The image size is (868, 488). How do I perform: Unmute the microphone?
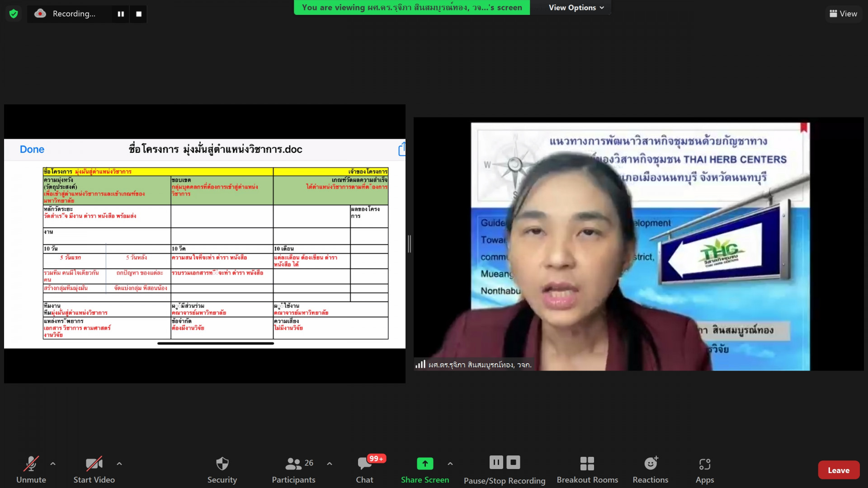coord(31,470)
